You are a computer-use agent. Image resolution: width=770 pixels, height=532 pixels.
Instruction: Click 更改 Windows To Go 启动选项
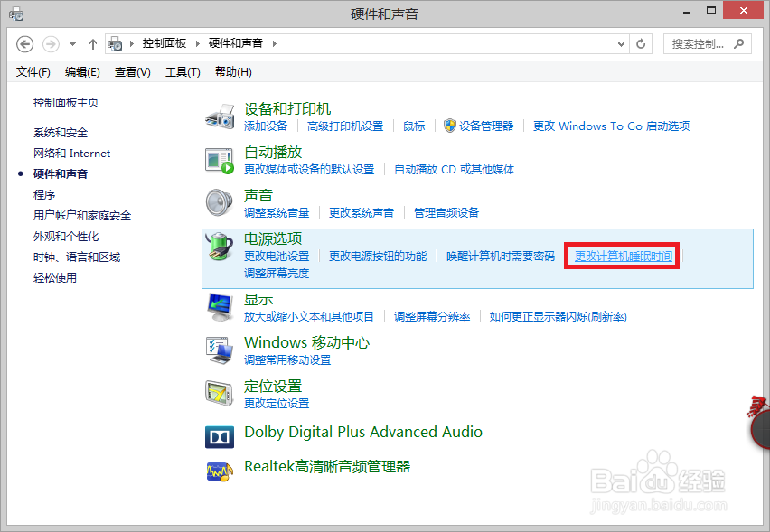tap(611, 126)
